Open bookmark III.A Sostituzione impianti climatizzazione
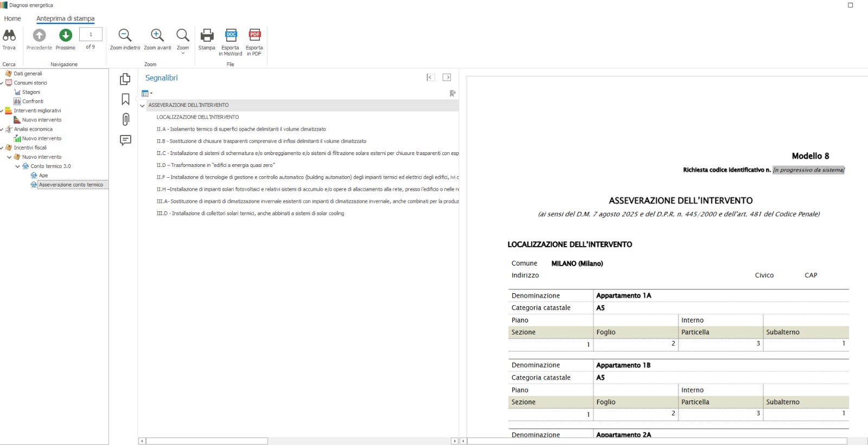 pos(308,201)
